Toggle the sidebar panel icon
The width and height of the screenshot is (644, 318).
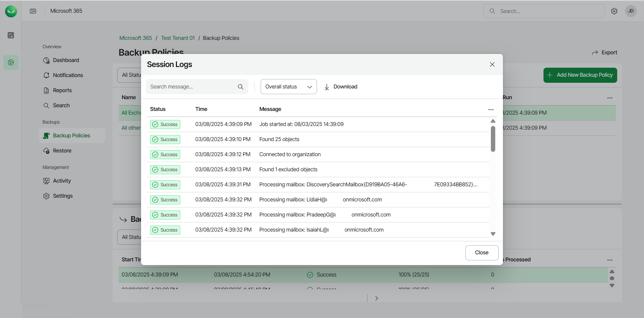coord(33,11)
